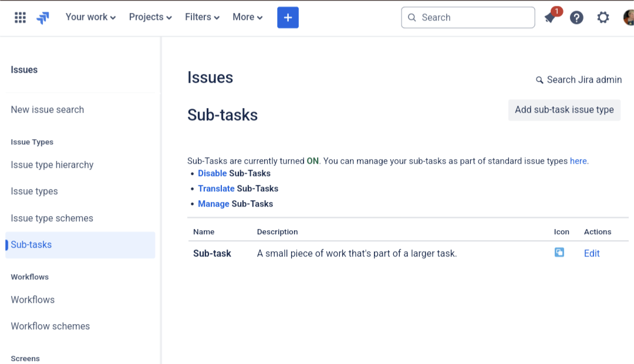Click the Search Jira admin magnifier icon

pyautogui.click(x=539, y=80)
